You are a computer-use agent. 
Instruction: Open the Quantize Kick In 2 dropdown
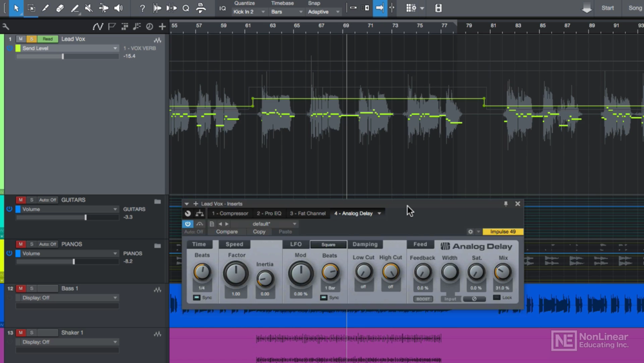click(249, 12)
